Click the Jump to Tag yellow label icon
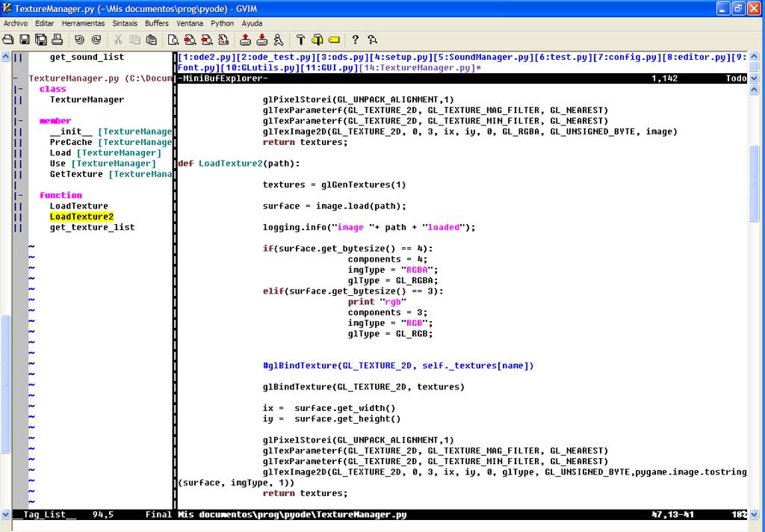 click(334, 40)
